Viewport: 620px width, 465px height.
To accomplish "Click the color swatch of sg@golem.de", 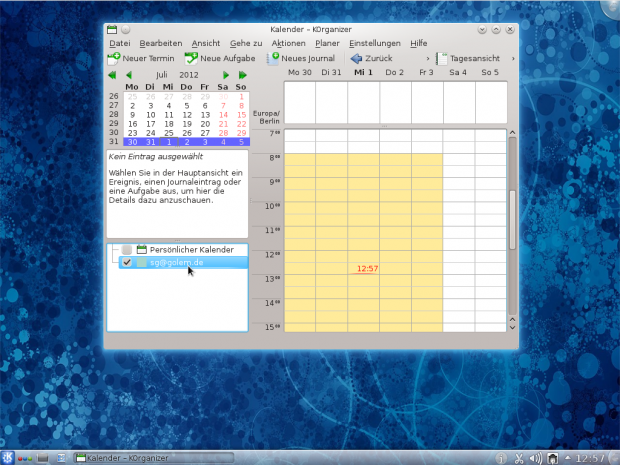I will (142, 262).
